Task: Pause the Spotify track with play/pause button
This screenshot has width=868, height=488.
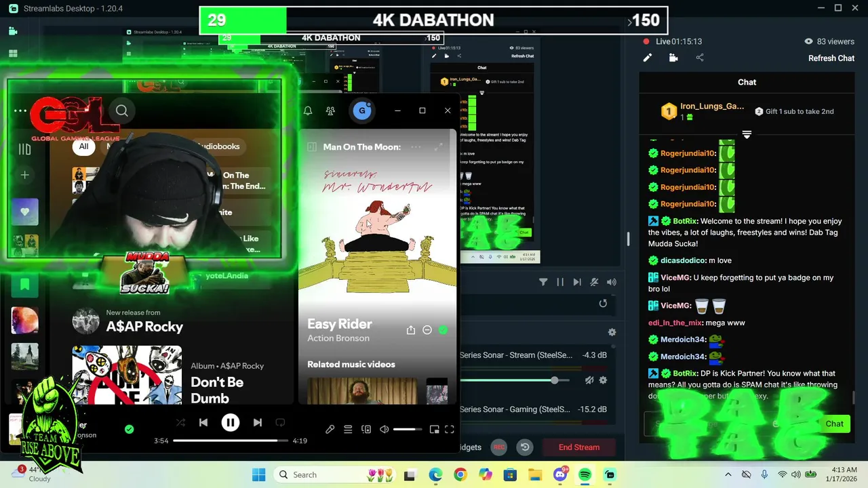Action: (231, 423)
